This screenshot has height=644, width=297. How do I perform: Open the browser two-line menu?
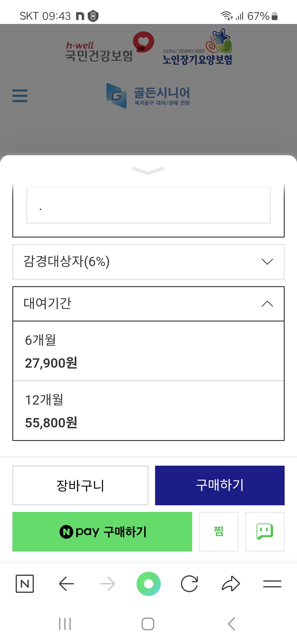click(x=272, y=584)
